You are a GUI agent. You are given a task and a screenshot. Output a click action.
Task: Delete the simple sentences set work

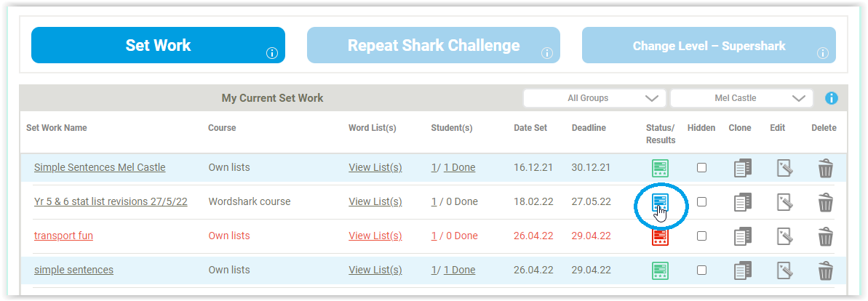(825, 270)
